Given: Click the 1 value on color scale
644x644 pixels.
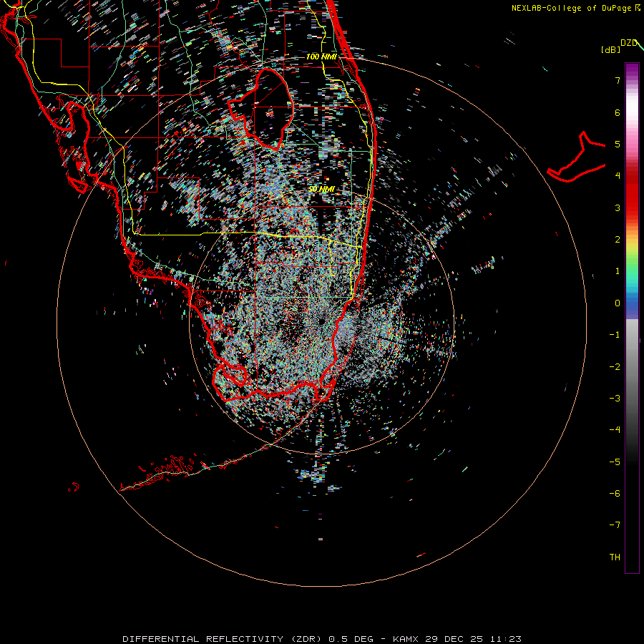Looking at the screenshot, I should coord(618,271).
